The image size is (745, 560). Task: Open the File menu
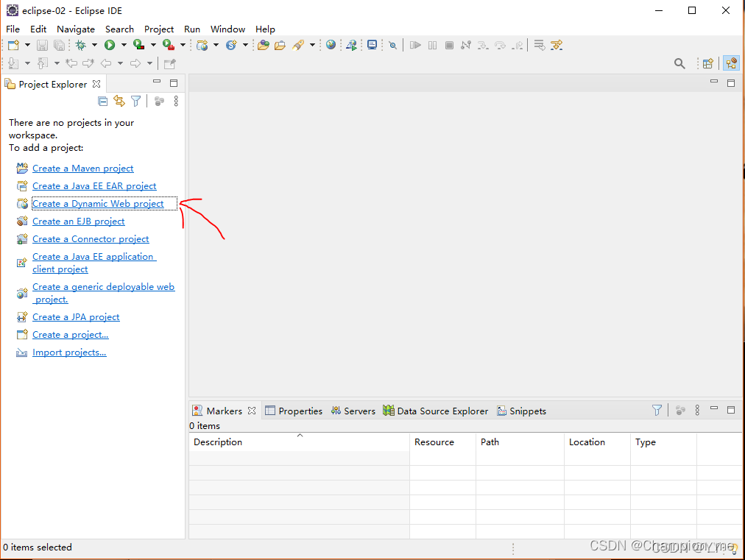(13, 29)
